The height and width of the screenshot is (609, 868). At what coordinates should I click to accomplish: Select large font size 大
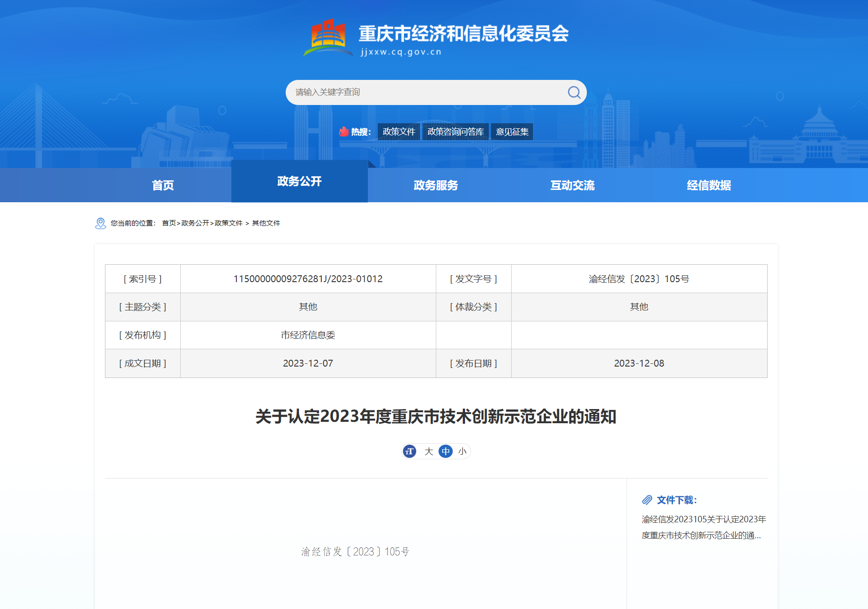click(x=429, y=451)
